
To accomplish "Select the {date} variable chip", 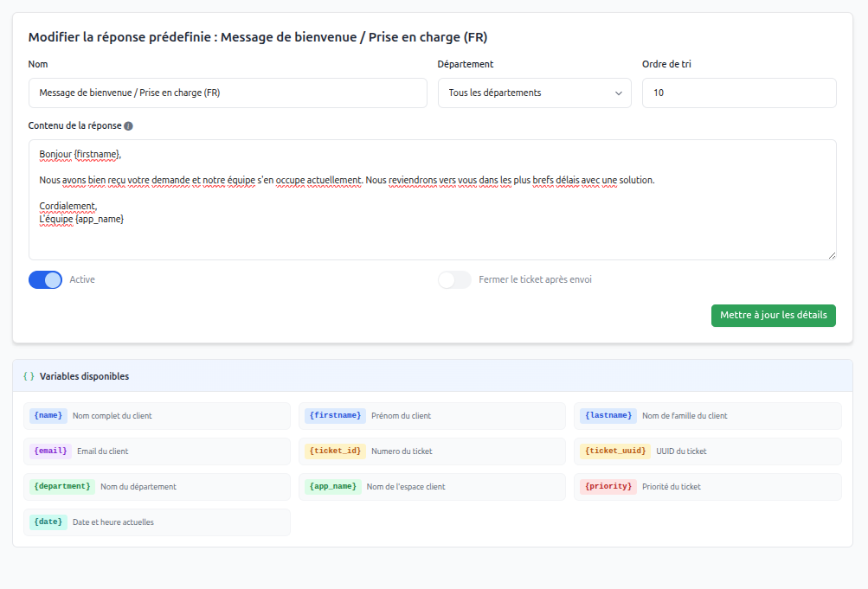I will pos(48,522).
